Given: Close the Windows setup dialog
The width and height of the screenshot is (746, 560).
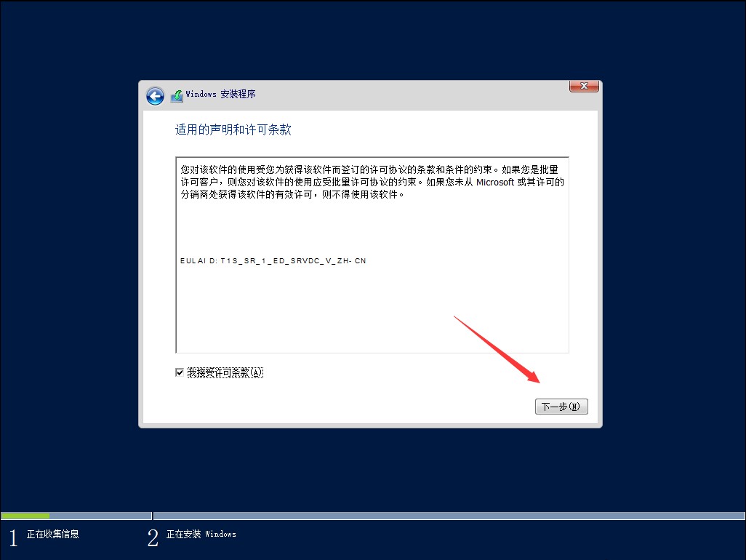Looking at the screenshot, I should [583, 87].
